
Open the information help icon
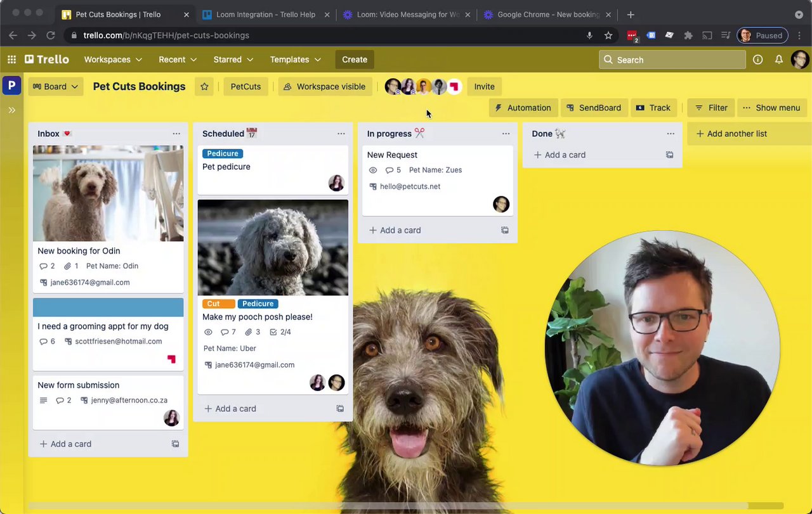tap(757, 60)
